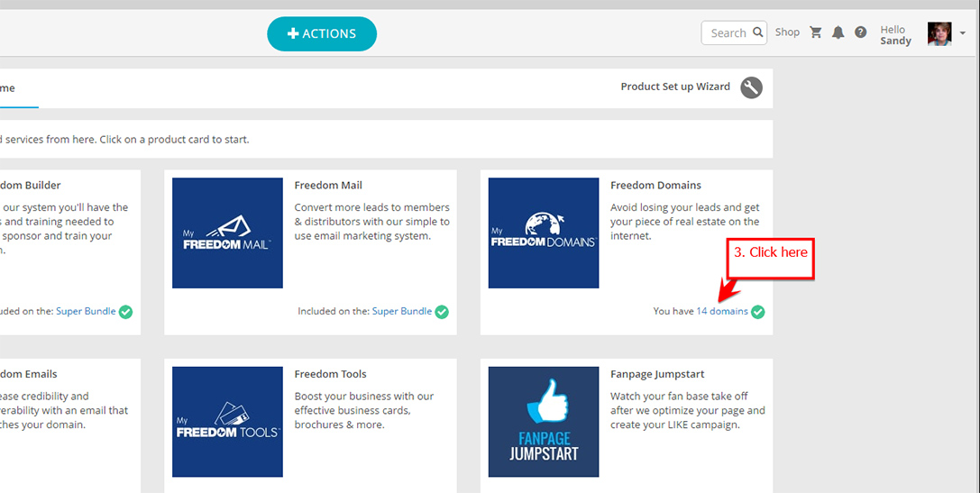Click the 14 domains link
980x493 pixels.
click(722, 311)
